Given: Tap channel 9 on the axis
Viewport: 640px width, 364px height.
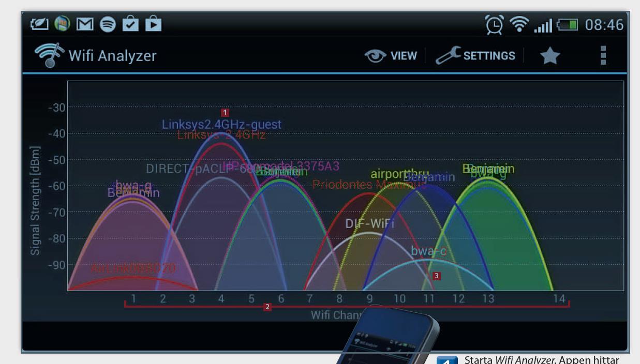Looking at the screenshot, I should [369, 299].
